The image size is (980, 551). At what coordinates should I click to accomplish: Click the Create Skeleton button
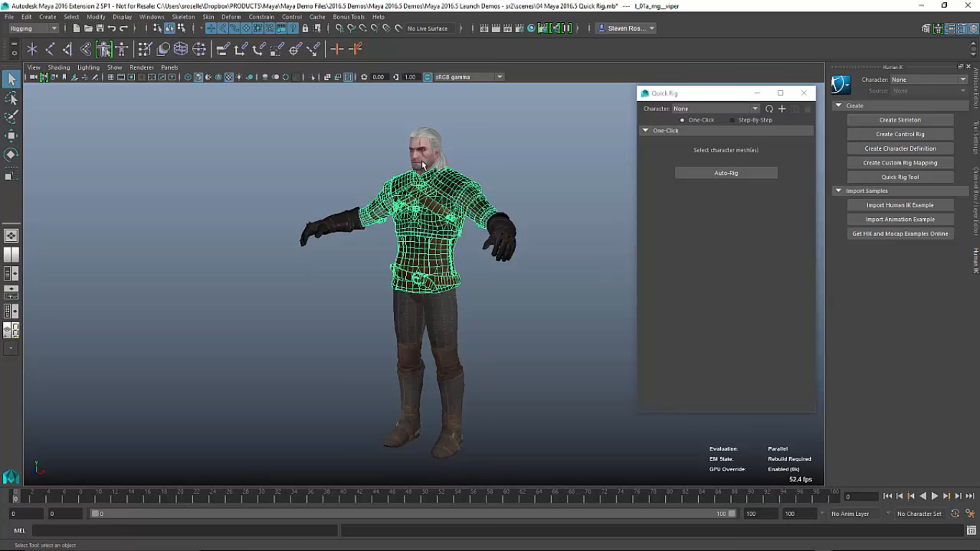click(900, 120)
